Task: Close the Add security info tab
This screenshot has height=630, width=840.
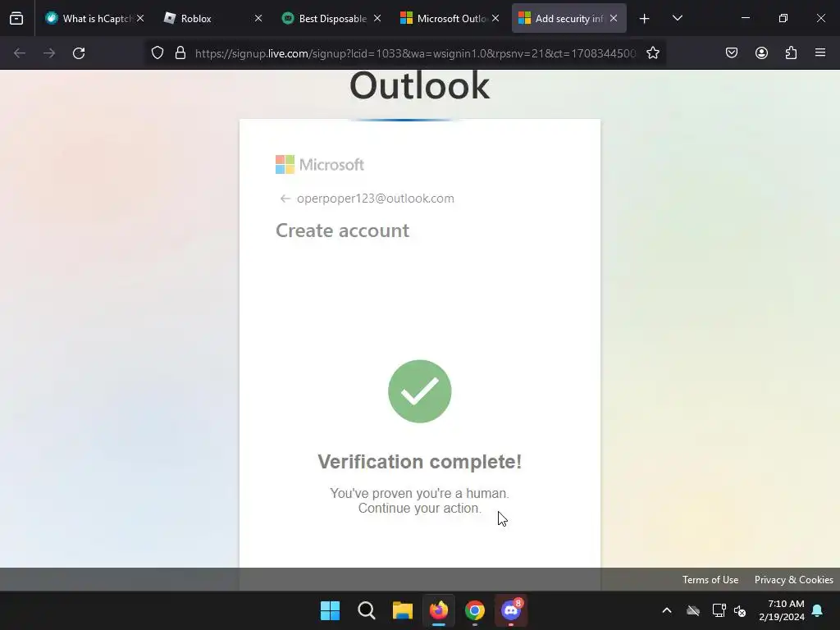Action: (x=614, y=18)
